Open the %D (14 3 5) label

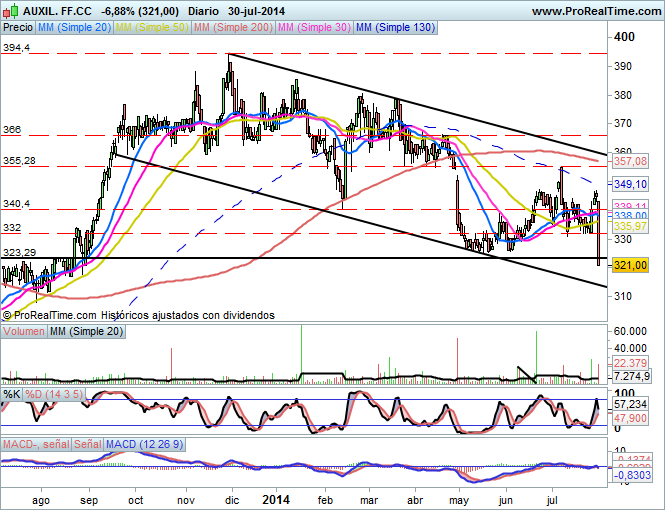pos(53,394)
